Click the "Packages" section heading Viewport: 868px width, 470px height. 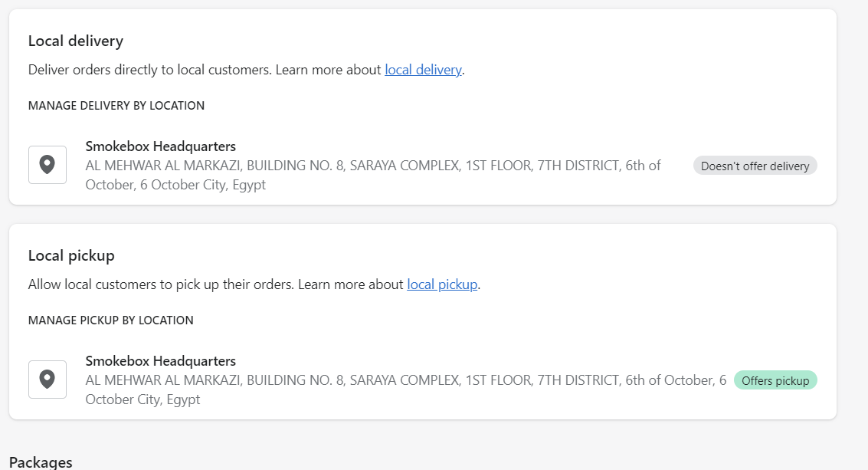41,462
